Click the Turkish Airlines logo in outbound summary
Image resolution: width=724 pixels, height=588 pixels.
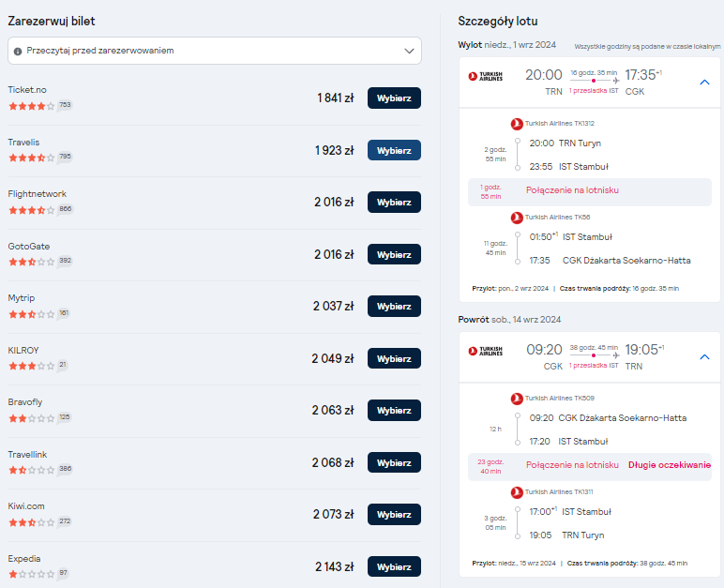[485, 76]
